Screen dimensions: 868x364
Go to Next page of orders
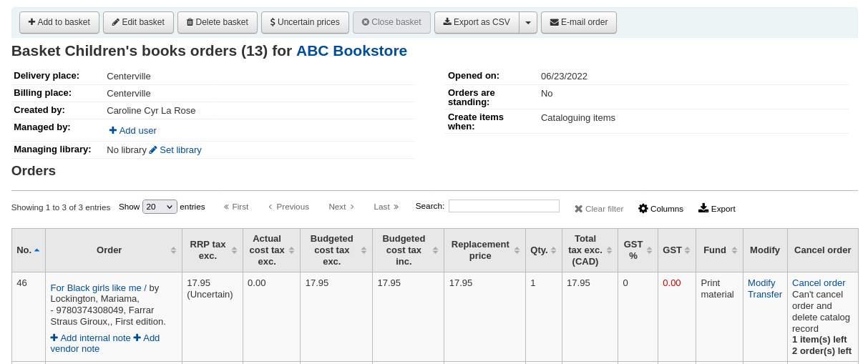pyautogui.click(x=341, y=207)
